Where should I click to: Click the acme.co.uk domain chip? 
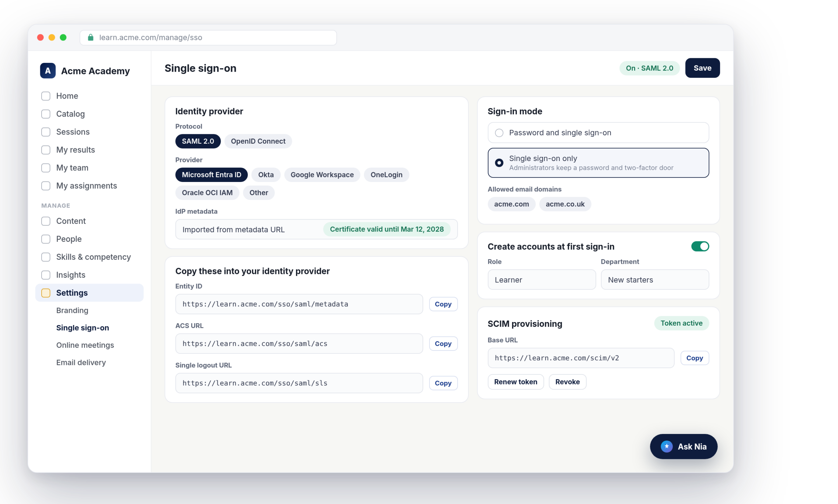pos(565,204)
